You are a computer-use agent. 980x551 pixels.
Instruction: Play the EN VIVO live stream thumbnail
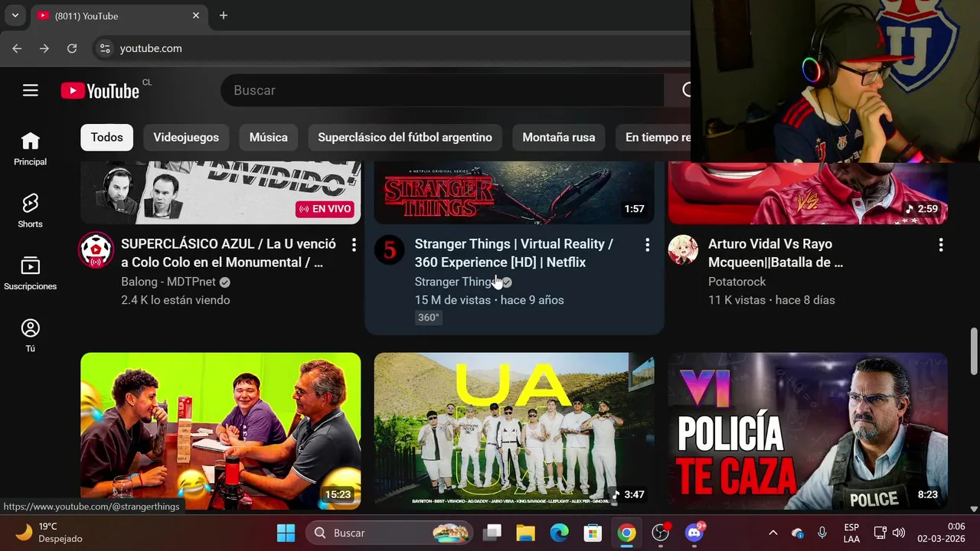220,192
